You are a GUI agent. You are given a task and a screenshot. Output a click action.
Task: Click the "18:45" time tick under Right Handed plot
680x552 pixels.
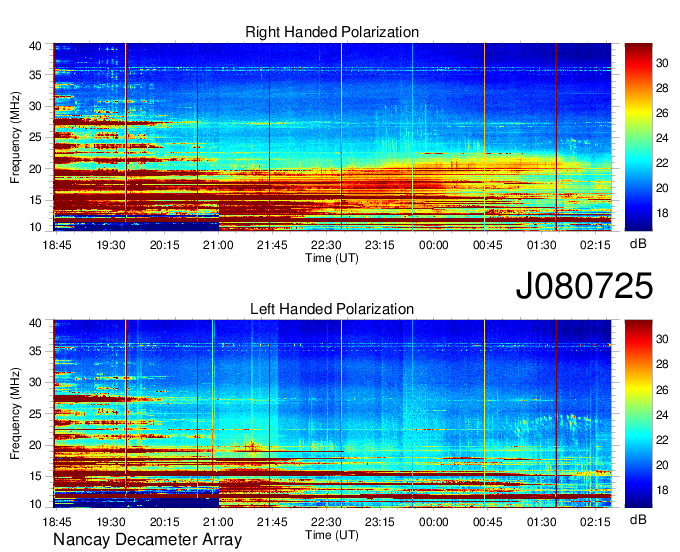(x=57, y=245)
